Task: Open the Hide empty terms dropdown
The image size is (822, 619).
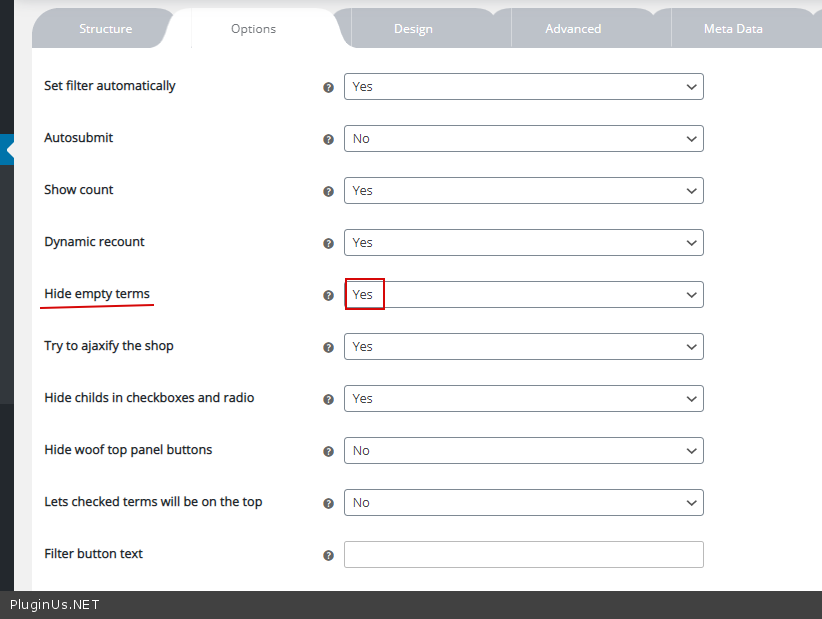Action: click(523, 295)
